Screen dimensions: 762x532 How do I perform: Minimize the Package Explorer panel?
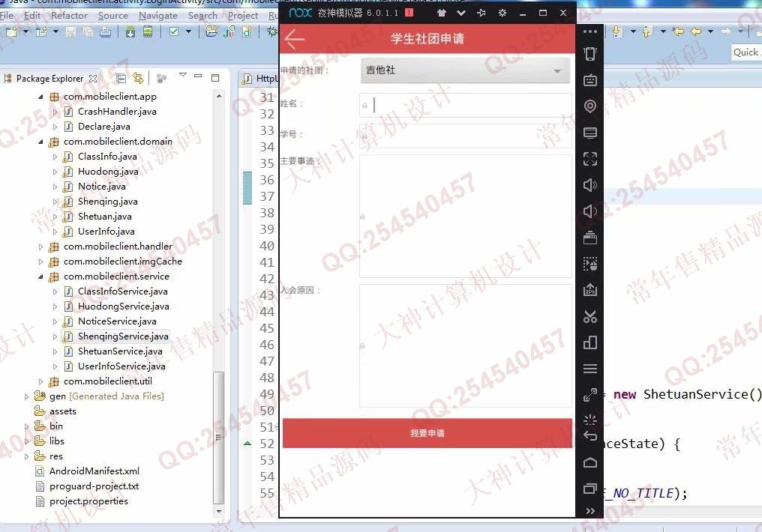pos(198,76)
